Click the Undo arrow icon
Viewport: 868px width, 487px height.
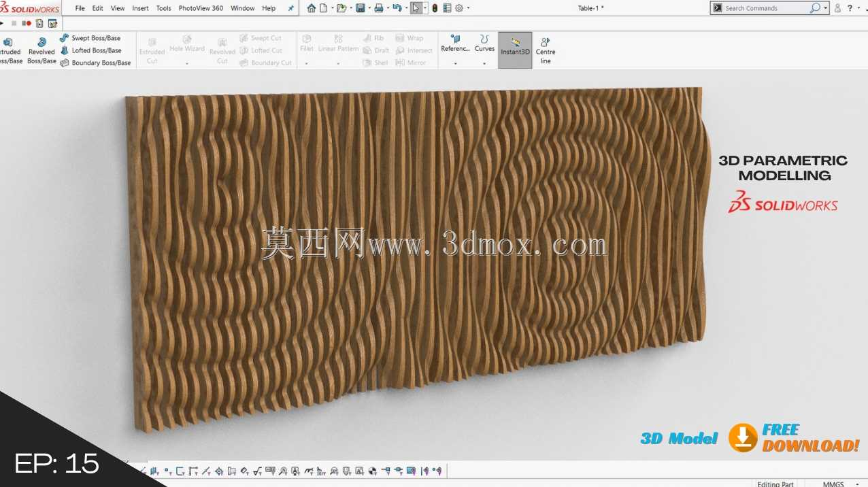[x=397, y=8]
